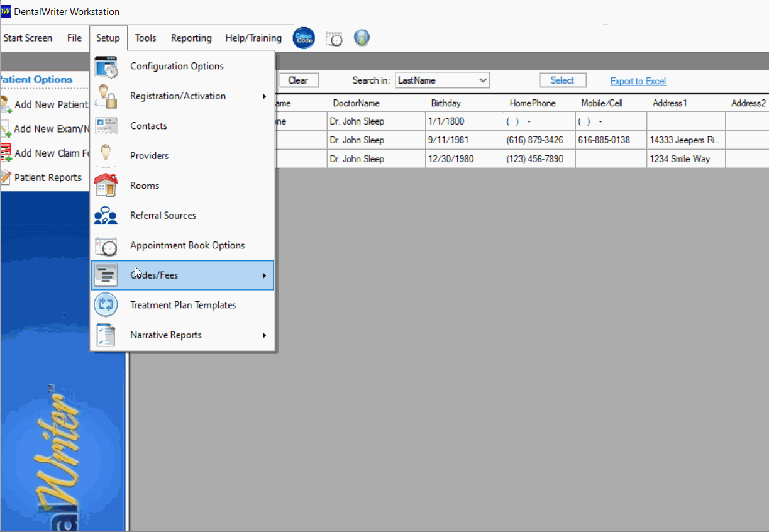Follow the Export to Excel link
The height and width of the screenshot is (532, 769).
point(638,81)
